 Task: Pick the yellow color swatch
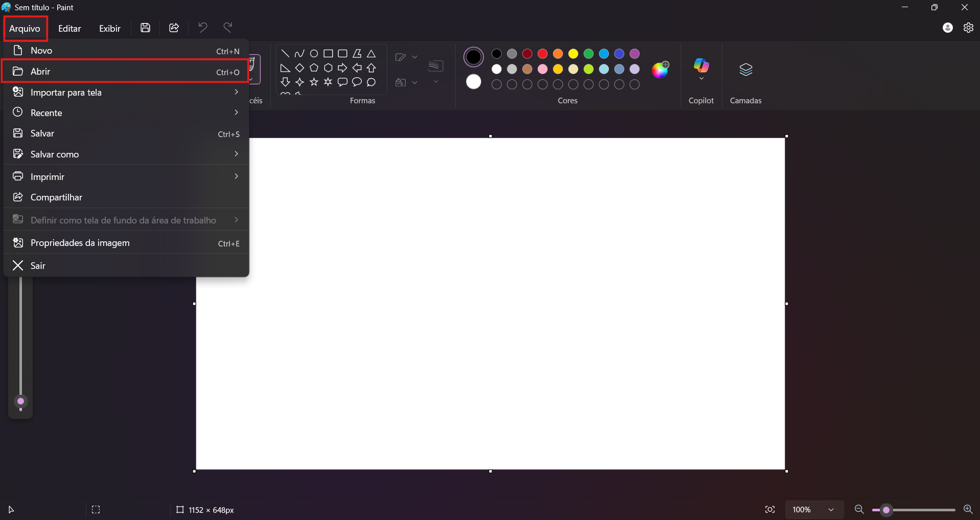pyautogui.click(x=573, y=54)
